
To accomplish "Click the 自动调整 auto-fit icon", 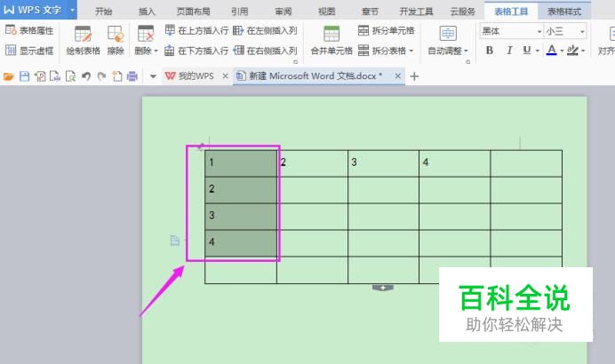I will [448, 34].
